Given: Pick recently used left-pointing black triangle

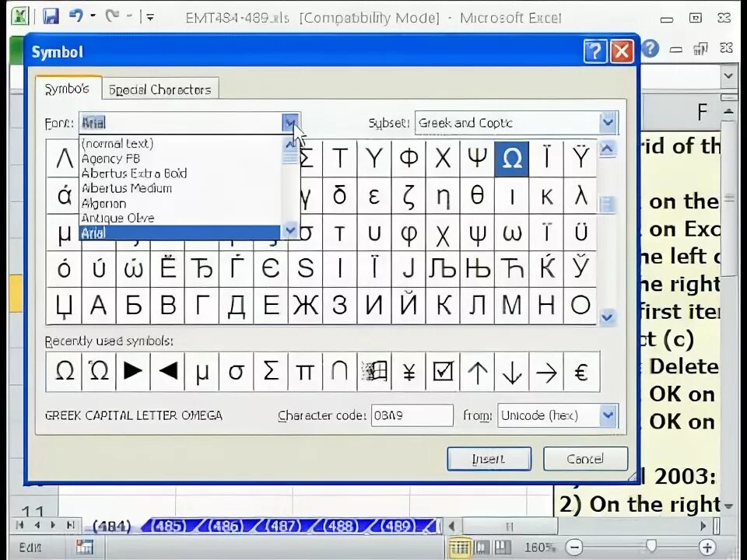Looking at the screenshot, I should [x=168, y=372].
